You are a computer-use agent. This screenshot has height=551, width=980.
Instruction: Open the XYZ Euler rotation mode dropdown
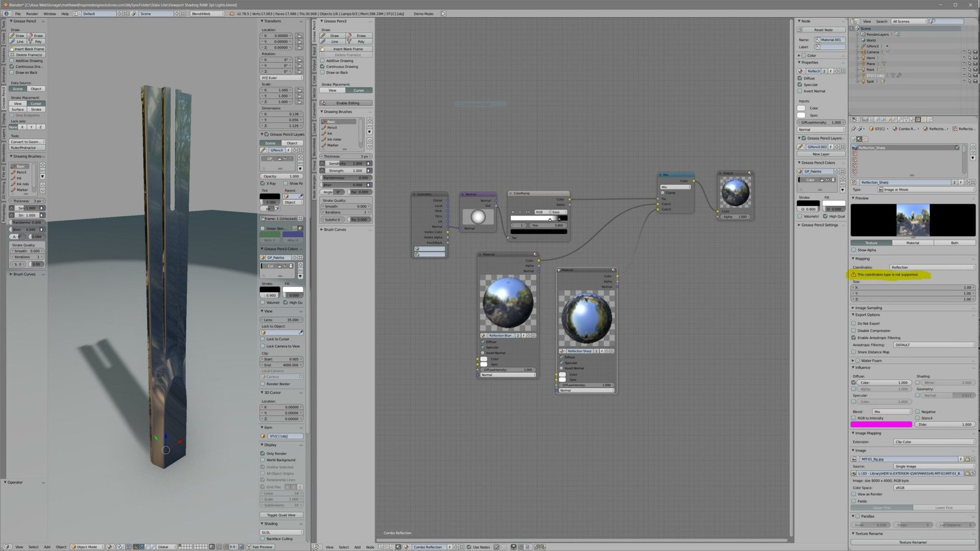pyautogui.click(x=282, y=78)
